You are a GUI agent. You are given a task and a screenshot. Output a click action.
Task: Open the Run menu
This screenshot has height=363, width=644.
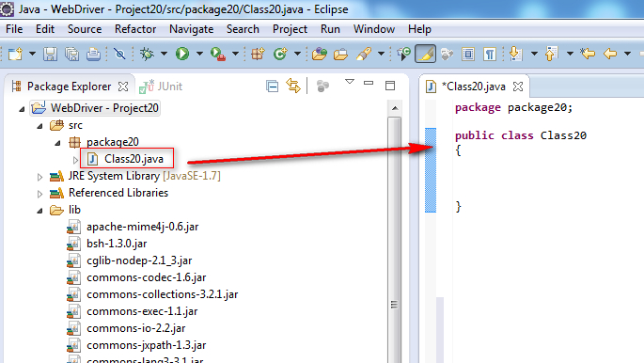(x=330, y=29)
